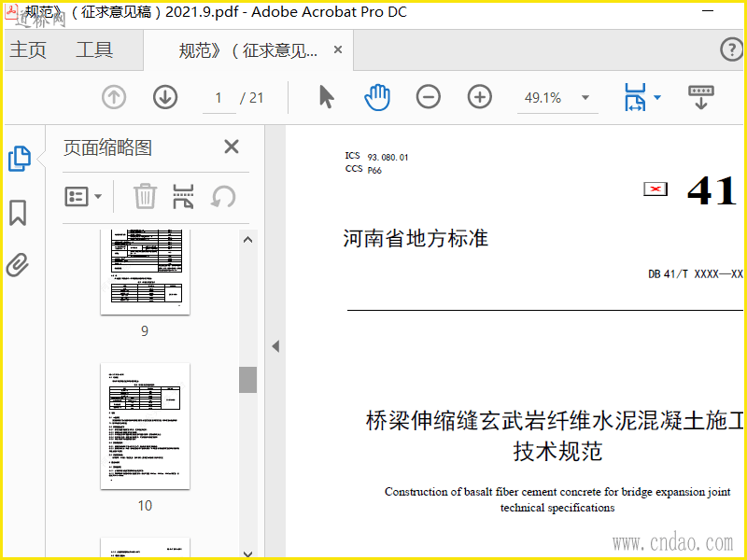Click the 技术规范 title text
The height and width of the screenshot is (560, 747).
(557, 451)
